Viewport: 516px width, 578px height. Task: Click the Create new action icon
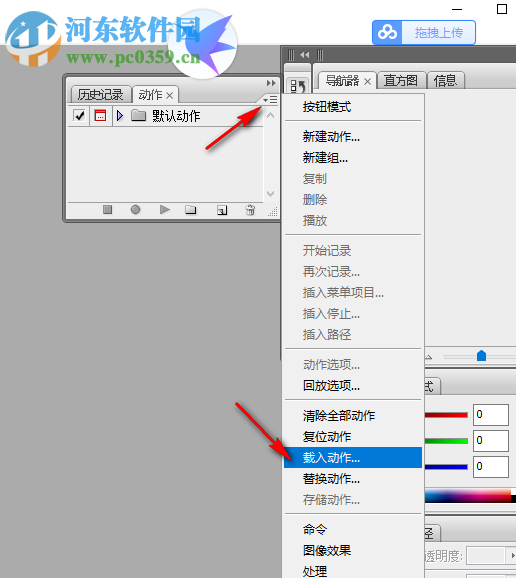pyautogui.click(x=222, y=210)
